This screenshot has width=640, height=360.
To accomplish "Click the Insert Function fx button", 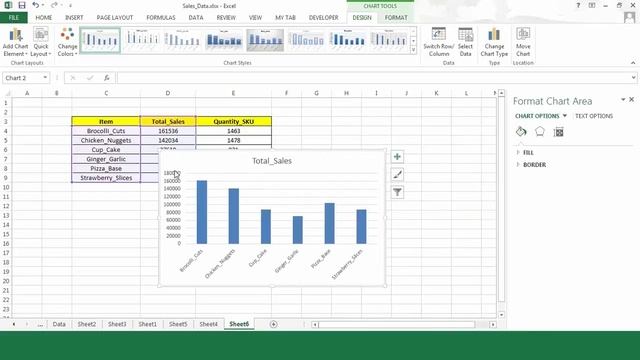I will tap(107, 78).
